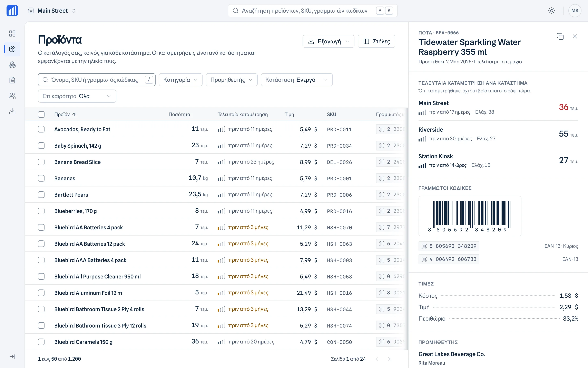
Task: Check the Bananas row checkbox
Action: point(41,178)
